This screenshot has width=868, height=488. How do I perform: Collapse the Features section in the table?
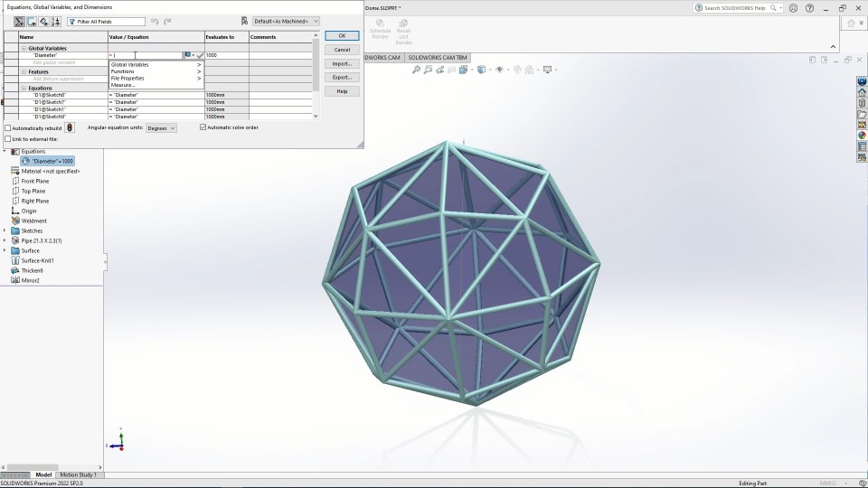point(24,72)
